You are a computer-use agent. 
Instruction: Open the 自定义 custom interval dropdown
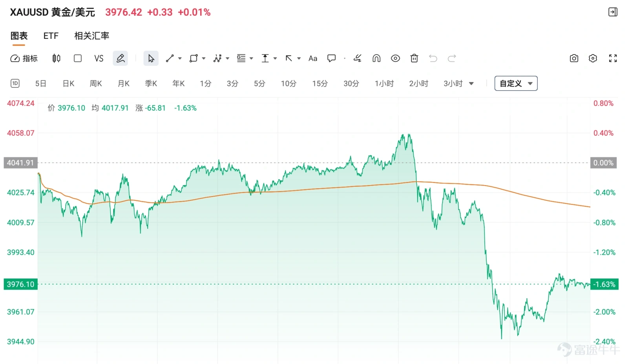point(516,84)
